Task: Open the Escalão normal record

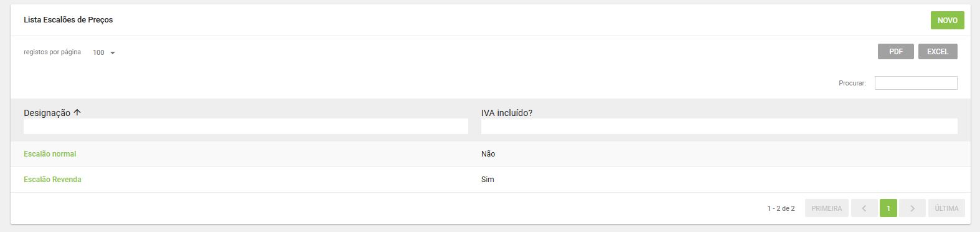Action: coord(50,154)
